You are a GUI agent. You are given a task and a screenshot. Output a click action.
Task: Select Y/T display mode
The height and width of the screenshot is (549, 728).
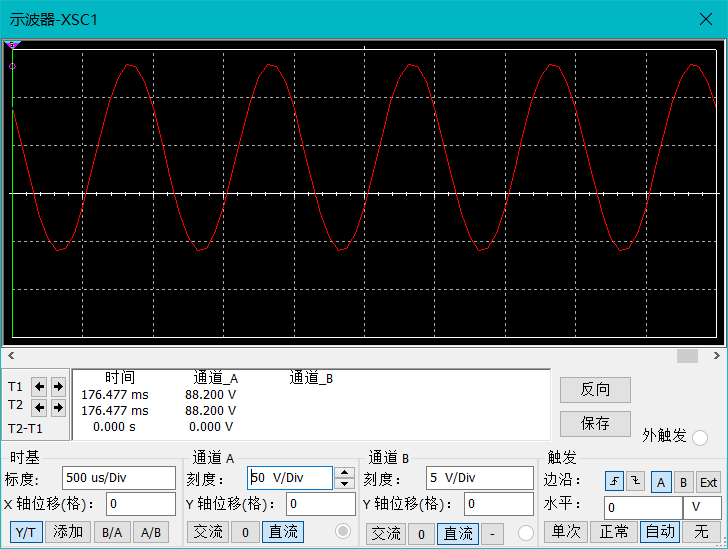click(26, 532)
